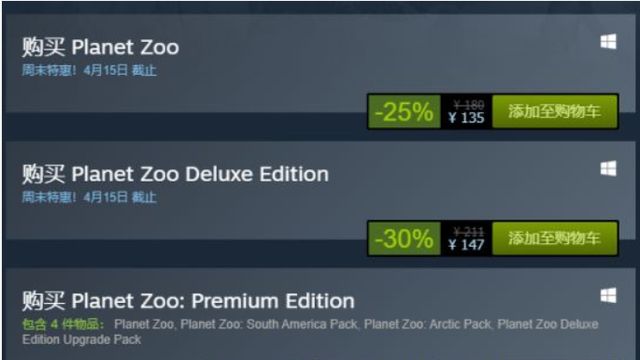Open the Planet Zoo: Arctic Pack link
640x360 pixels.
(428, 324)
